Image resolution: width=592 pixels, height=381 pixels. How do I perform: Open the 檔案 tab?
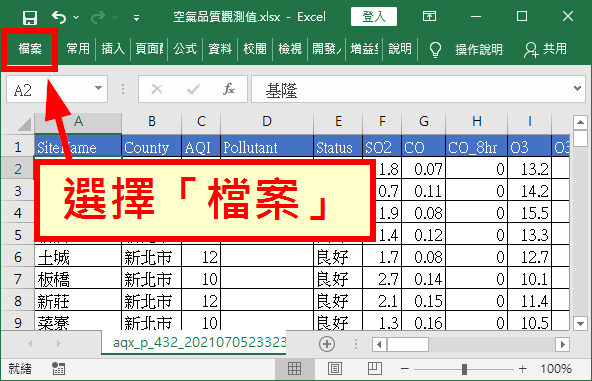(x=30, y=49)
